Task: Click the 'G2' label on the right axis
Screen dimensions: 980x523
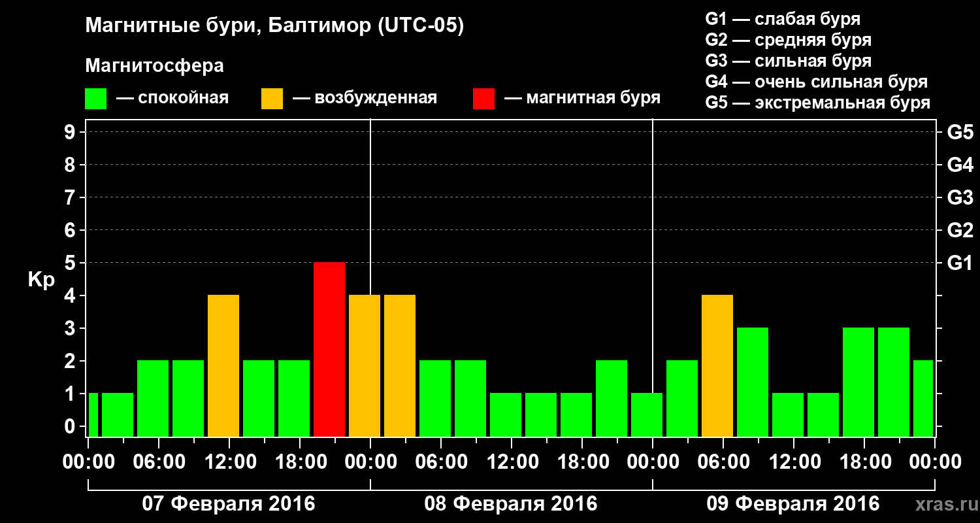Action: pos(960,230)
